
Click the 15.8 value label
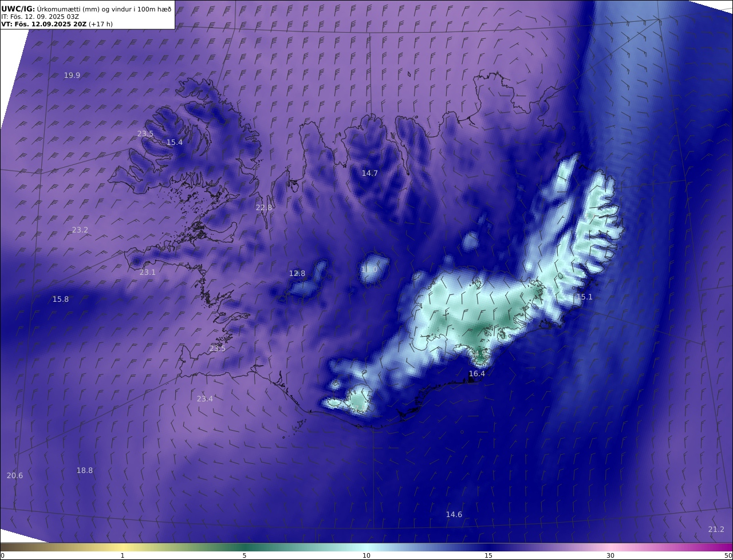click(x=61, y=299)
